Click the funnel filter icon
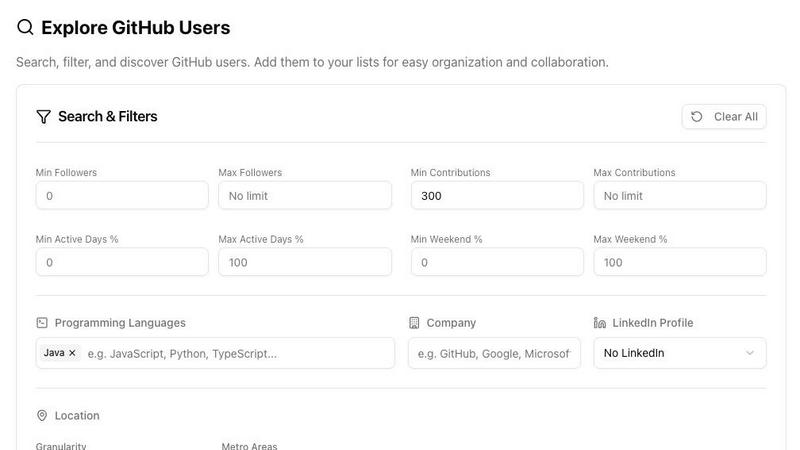The image size is (800, 450). [43, 117]
